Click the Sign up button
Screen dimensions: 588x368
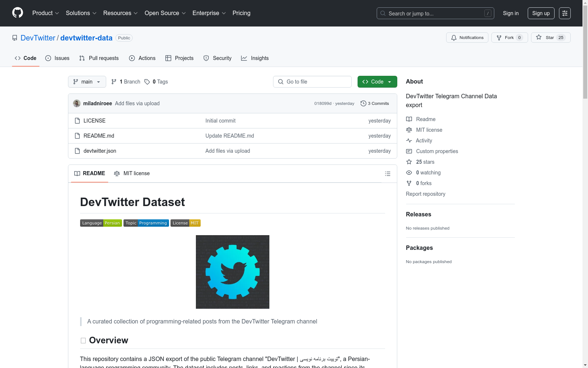point(541,13)
